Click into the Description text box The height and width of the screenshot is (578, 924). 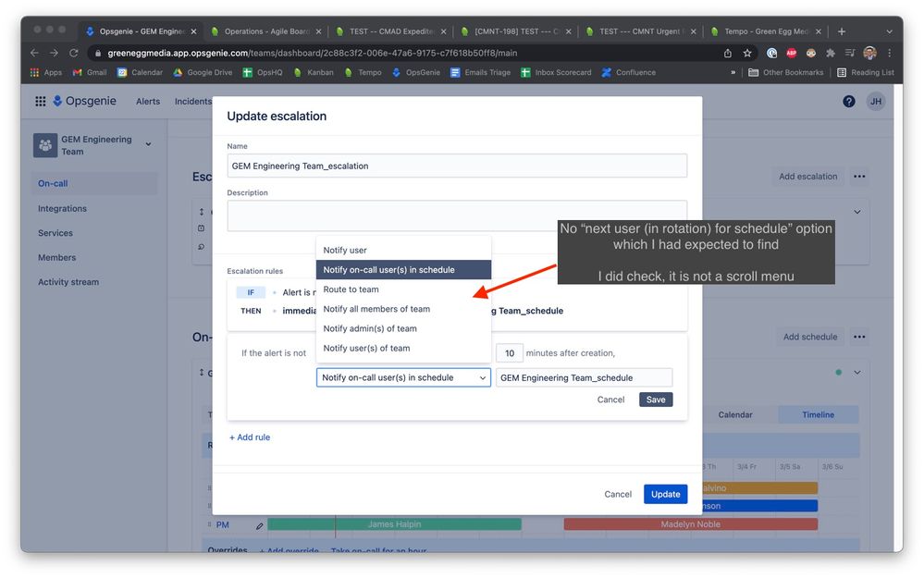click(x=457, y=215)
